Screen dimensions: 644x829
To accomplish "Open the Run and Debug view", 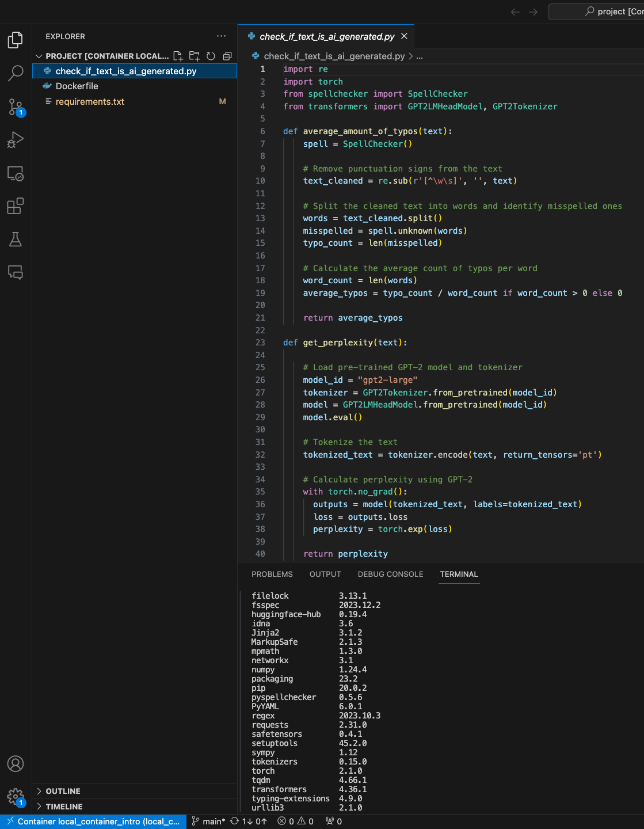I will (16, 140).
